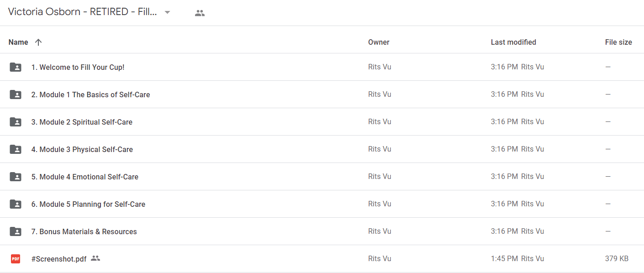Click the shared folder icon beside Module 1 Basics

click(16, 94)
